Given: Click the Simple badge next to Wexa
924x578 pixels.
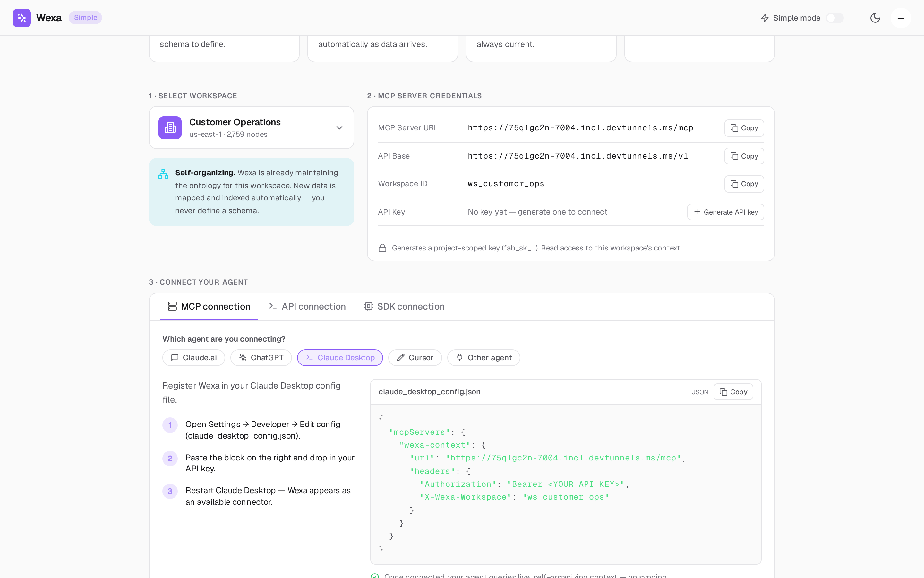Looking at the screenshot, I should pos(86,18).
